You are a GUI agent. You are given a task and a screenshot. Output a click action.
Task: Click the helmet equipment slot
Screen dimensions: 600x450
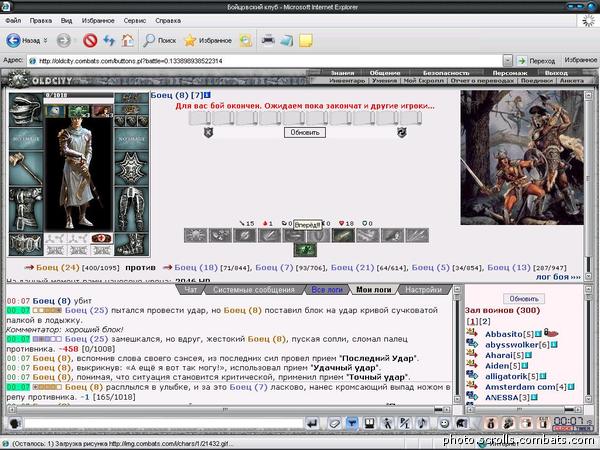click(x=26, y=109)
